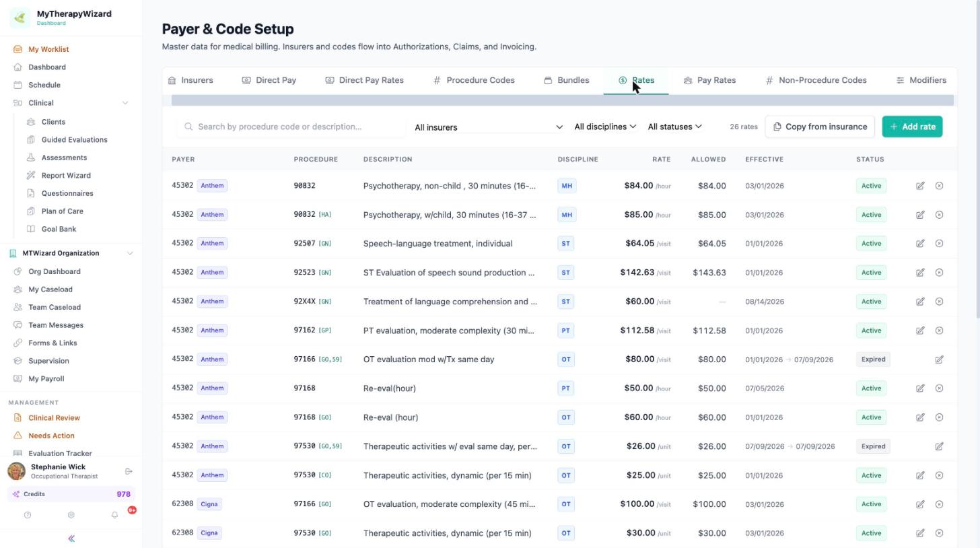The height and width of the screenshot is (548, 980).
Task: Open the help question-mark icon
Action: pyautogui.click(x=28, y=515)
